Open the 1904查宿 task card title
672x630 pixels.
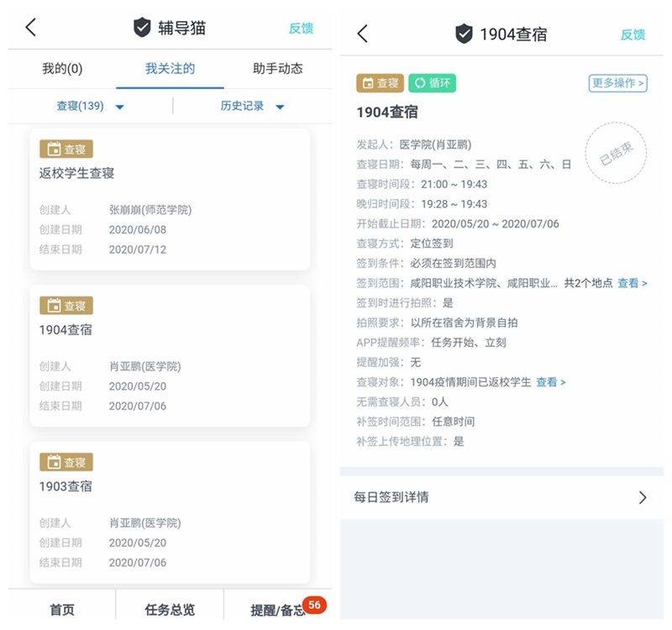(x=66, y=329)
